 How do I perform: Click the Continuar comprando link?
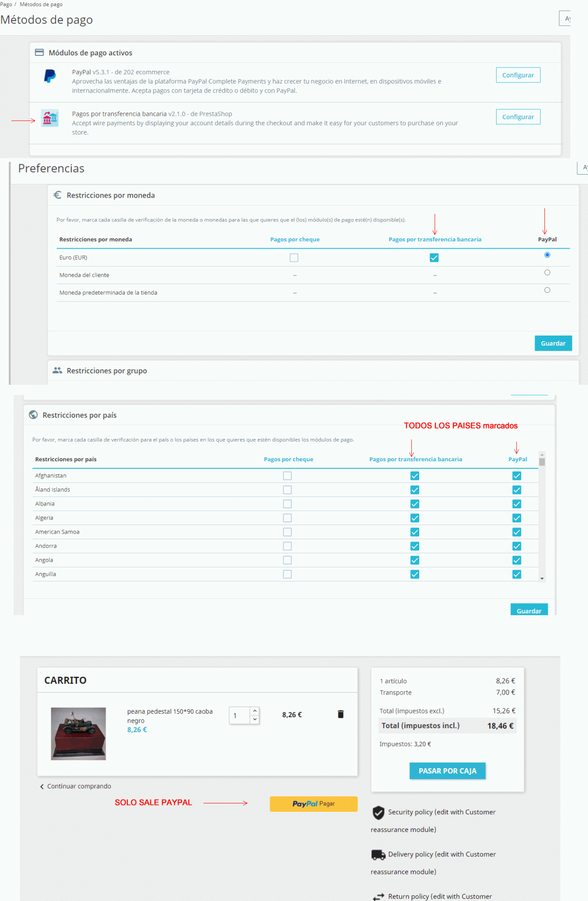(x=79, y=786)
